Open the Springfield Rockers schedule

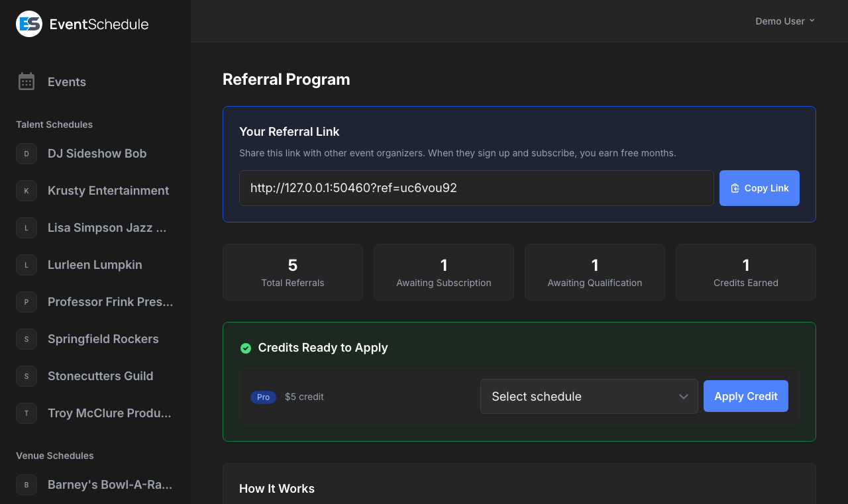click(103, 339)
